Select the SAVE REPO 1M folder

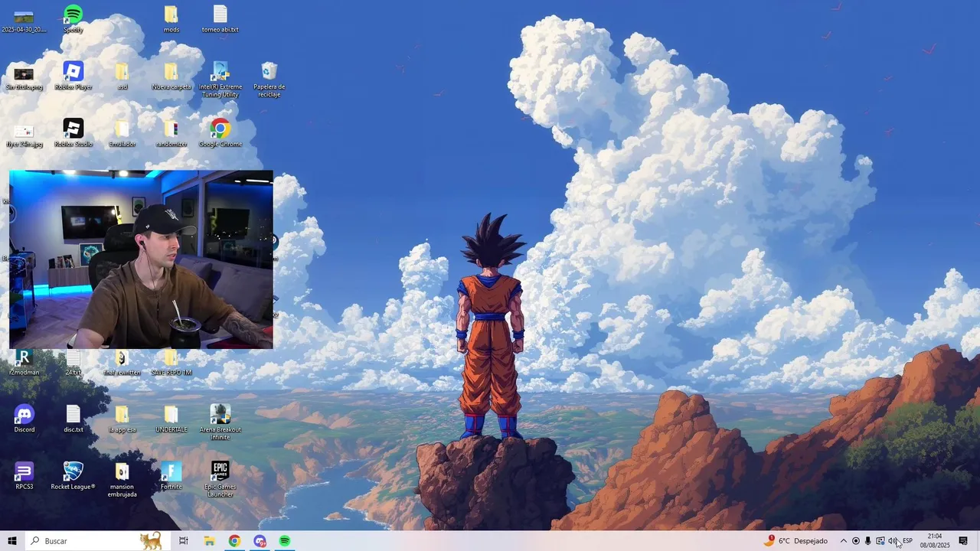(x=171, y=363)
